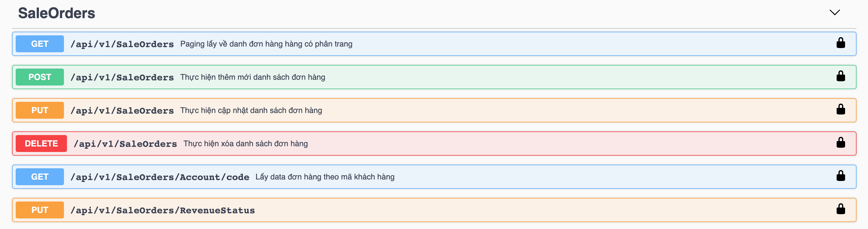Expand GET method badge for paging SaleOrders

pyautogui.click(x=40, y=44)
